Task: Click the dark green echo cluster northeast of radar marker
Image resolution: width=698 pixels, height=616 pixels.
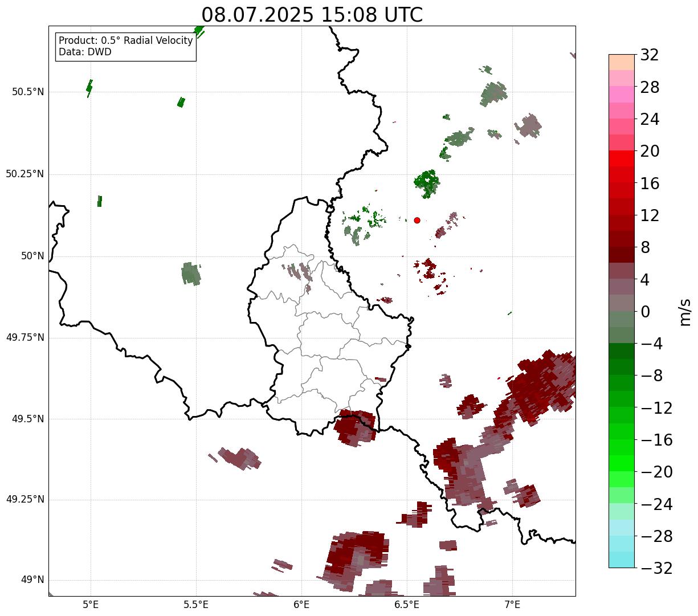Action: [x=427, y=183]
